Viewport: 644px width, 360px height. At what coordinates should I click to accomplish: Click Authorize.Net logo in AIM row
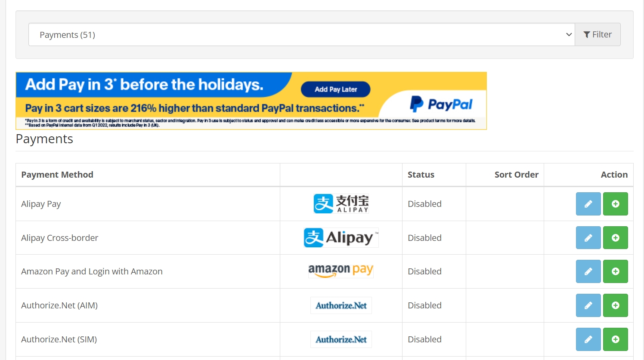341,305
